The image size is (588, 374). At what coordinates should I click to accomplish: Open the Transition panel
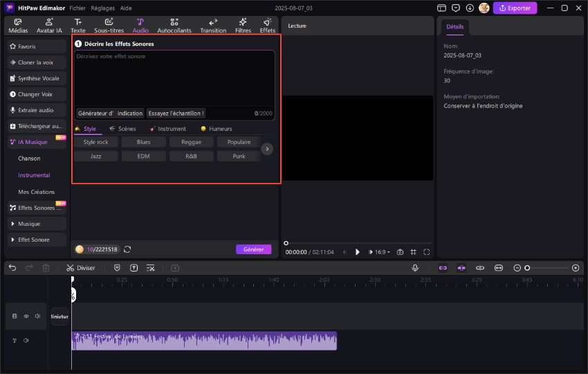213,26
